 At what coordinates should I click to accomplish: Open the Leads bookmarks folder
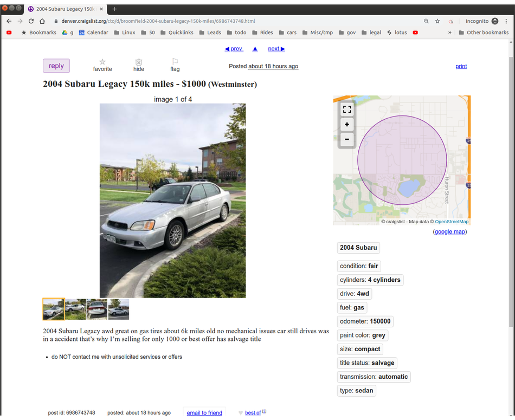(x=210, y=33)
